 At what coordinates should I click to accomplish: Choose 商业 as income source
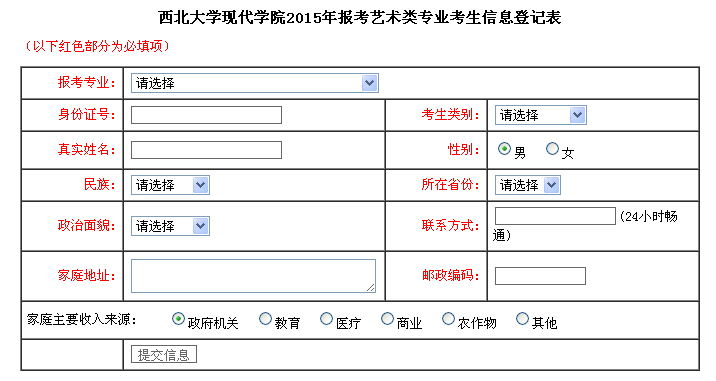coord(387,318)
